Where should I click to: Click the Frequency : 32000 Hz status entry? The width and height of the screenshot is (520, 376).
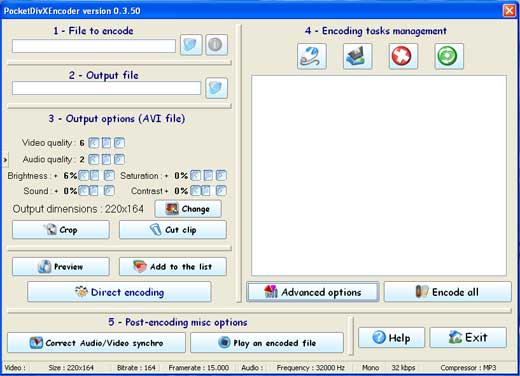click(x=310, y=368)
